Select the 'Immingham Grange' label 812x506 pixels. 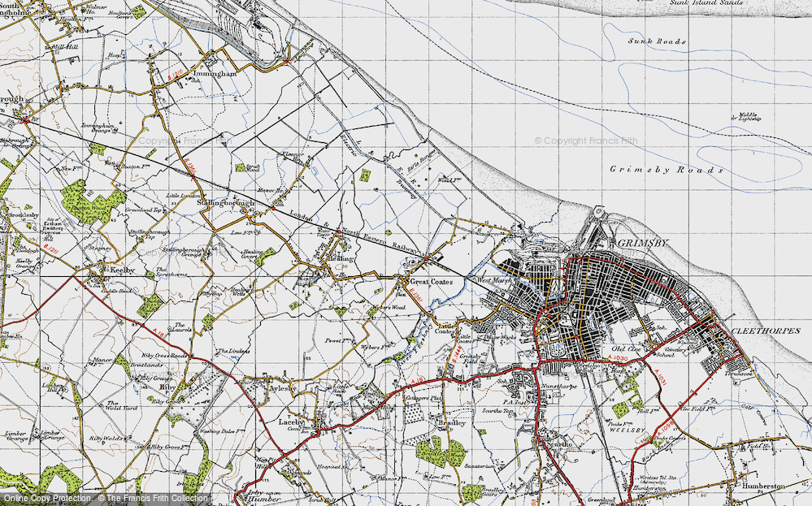pyautogui.click(x=97, y=128)
